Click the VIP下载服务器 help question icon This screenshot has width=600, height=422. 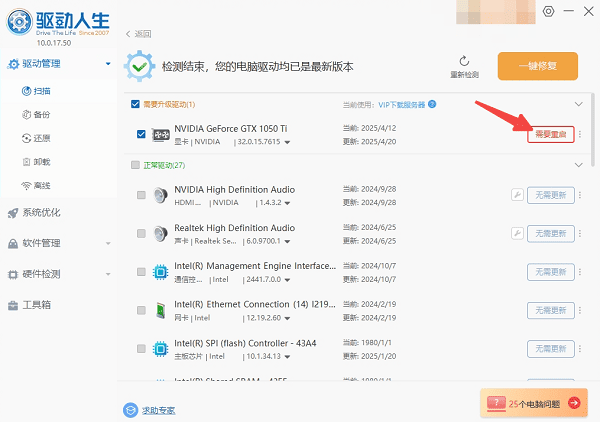pos(432,104)
